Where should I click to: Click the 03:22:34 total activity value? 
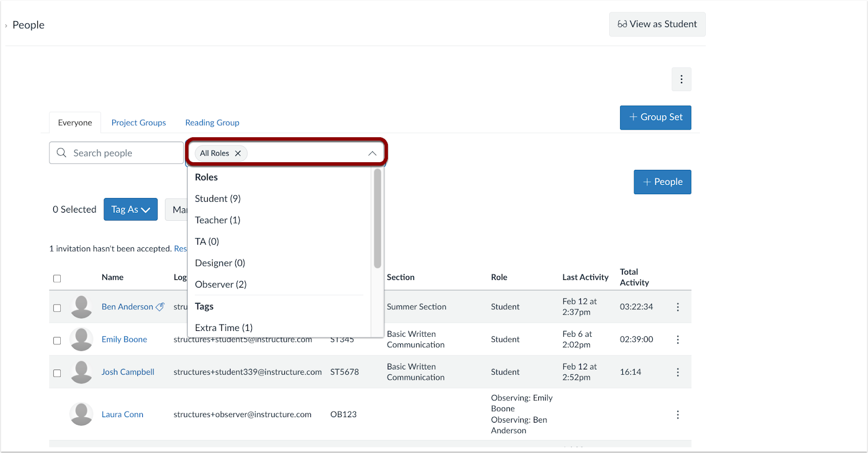pos(636,307)
